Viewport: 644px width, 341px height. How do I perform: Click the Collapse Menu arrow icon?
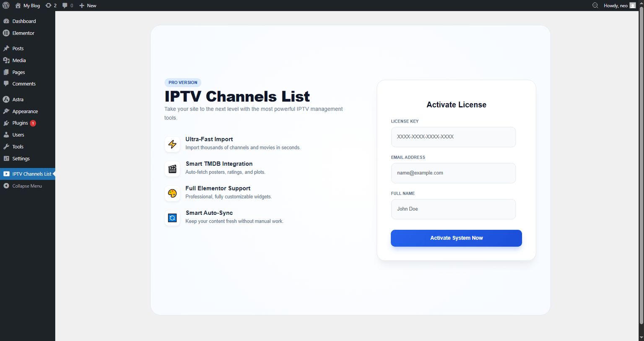(x=6, y=186)
